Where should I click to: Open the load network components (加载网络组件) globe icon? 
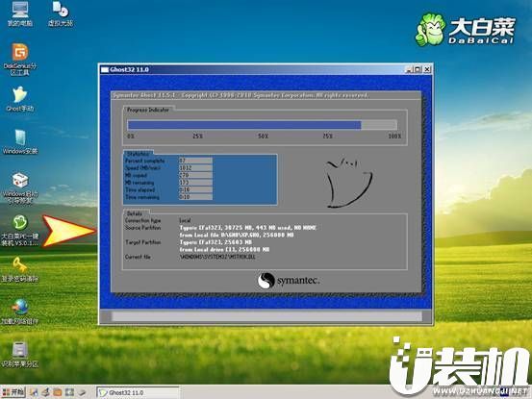20,312
